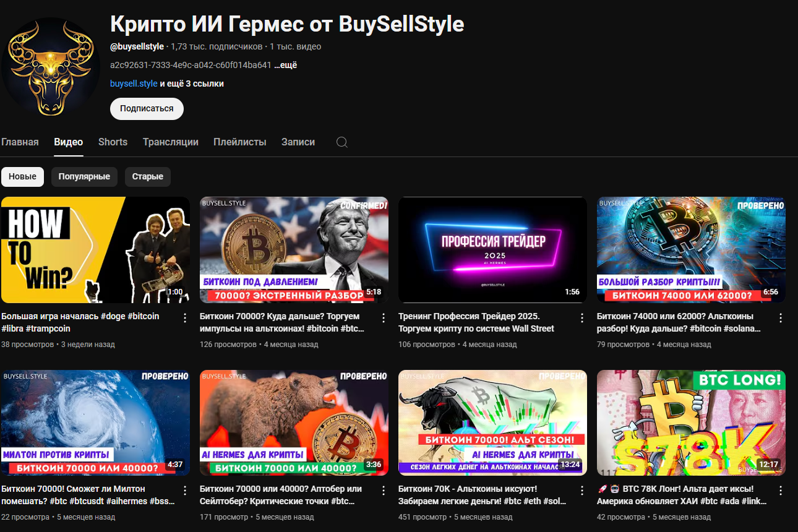Image resolution: width=798 pixels, height=532 pixels.
Task: Show the additional links via и ещё 3 ссылки
Action: click(192, 84)
